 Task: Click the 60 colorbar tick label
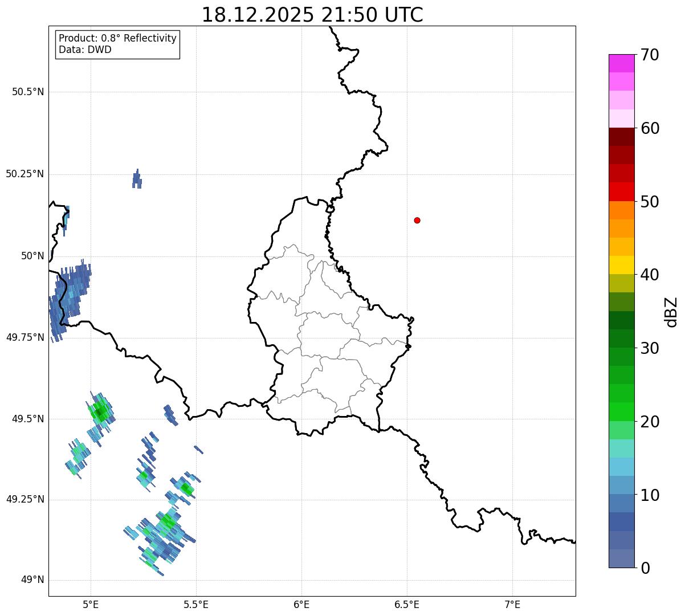pos(650,128)
